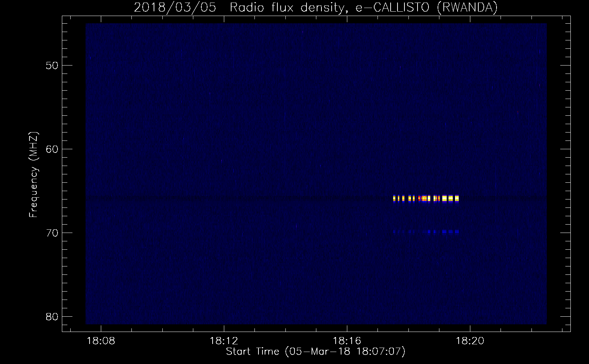
Task: Select the 18:12 time tick label
Action: click(224, 341)
